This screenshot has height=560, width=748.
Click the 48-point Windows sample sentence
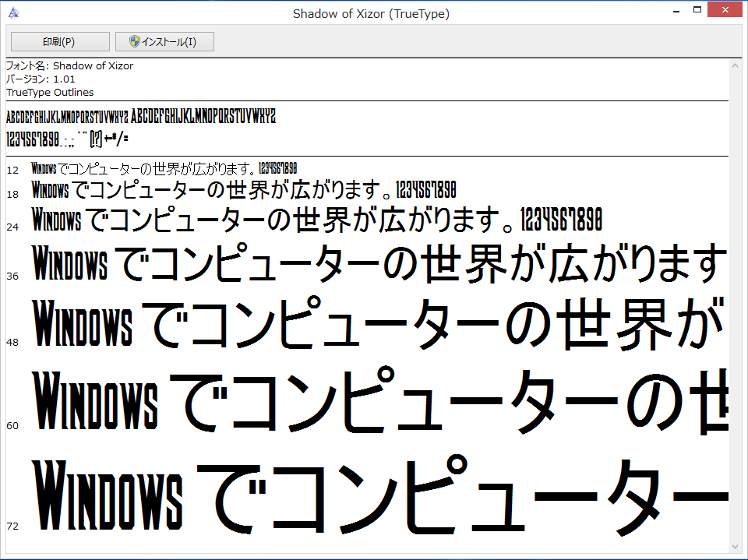point(379,322)
